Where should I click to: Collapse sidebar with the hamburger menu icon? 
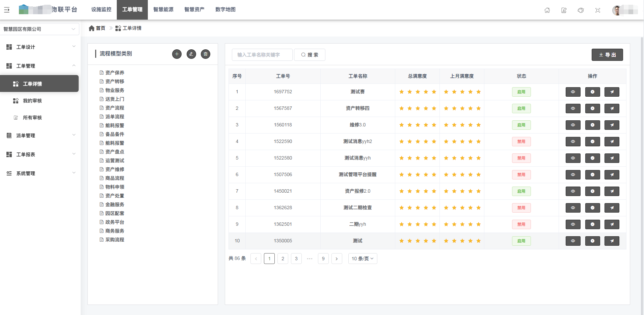click(7, 10)
